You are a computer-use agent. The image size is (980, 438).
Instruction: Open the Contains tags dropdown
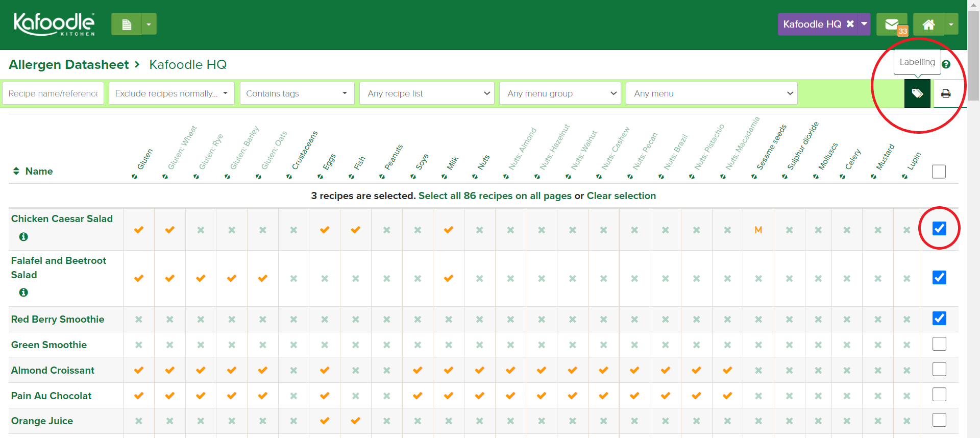(x=297, y=93)
